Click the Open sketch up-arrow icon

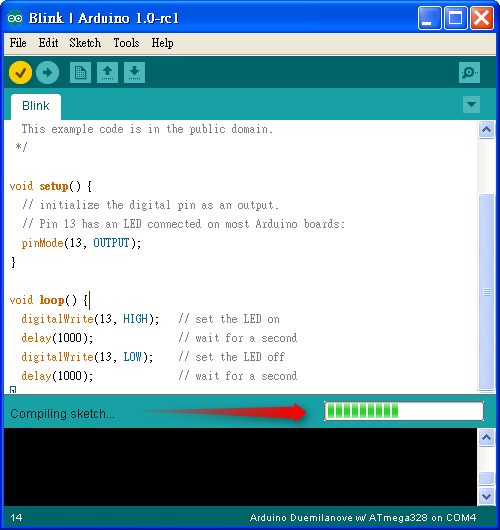coord(108,72)
